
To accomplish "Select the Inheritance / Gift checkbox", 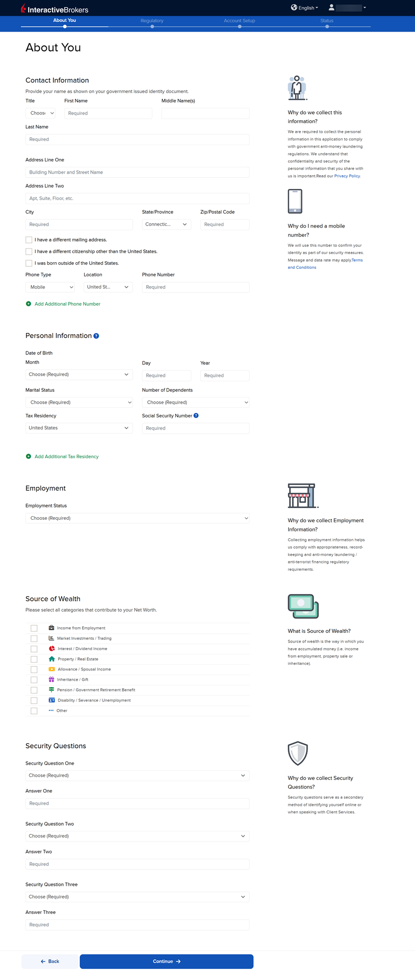I will tap(34, 680).
